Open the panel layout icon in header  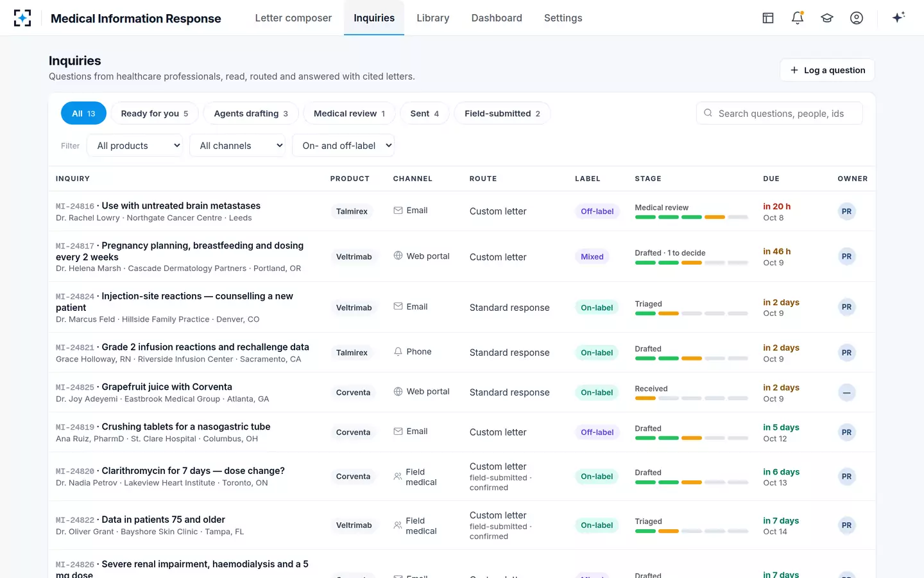pos(768,18)
